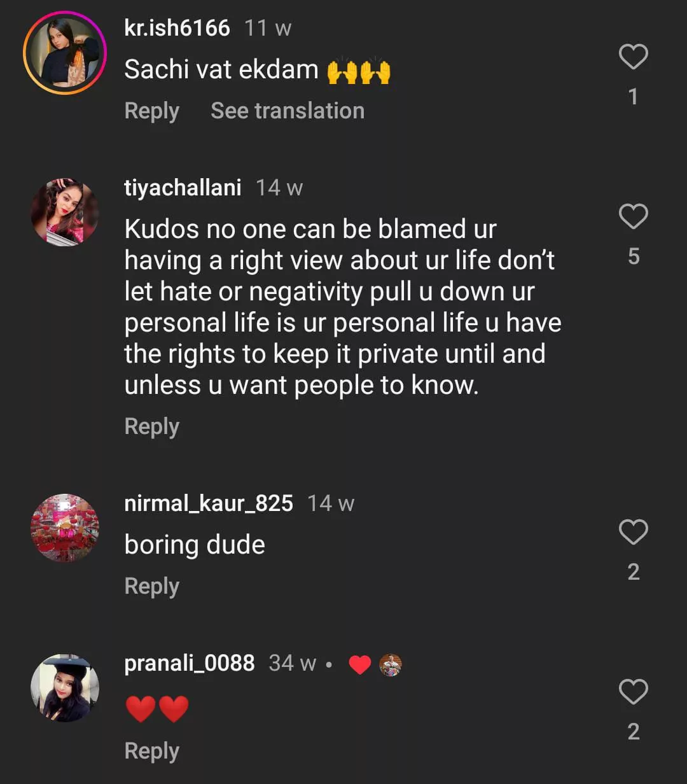The height and width of the screenshot is (784, 687).
Task: Reply to tiyachallani's comment
Action: click(x=151, y=426)
